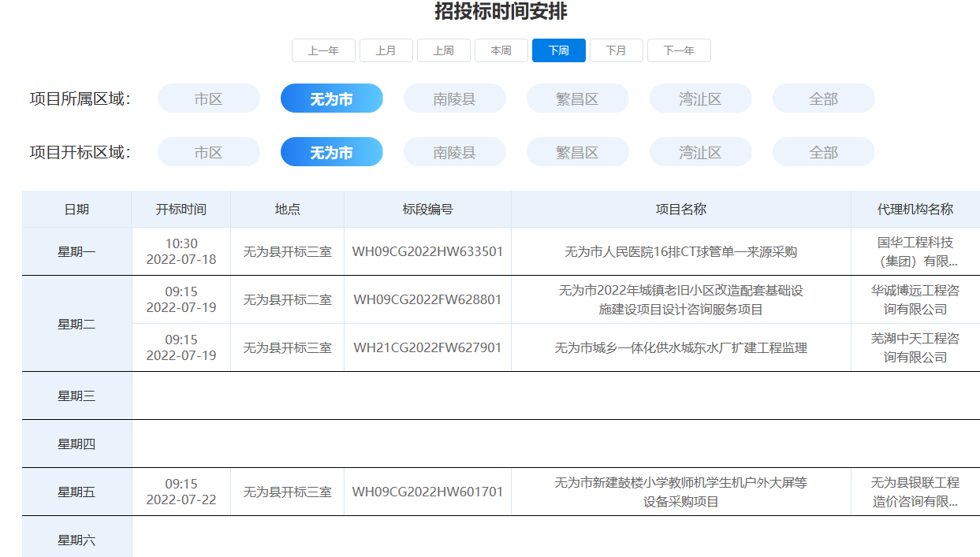Choose 繁昌区 under 项目所属区域

coord(577,98)
